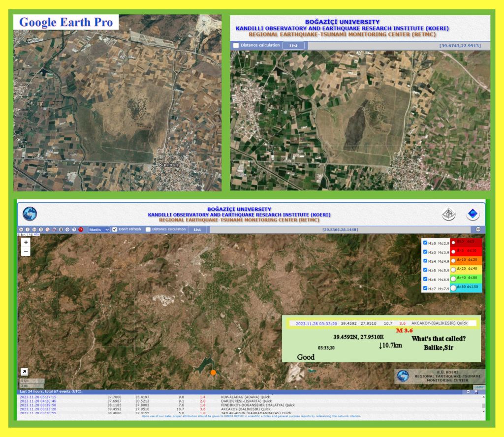This screenshot has width=504, height=437.
Task: Click the red TR language icon
Action: (x=81, y=229)
